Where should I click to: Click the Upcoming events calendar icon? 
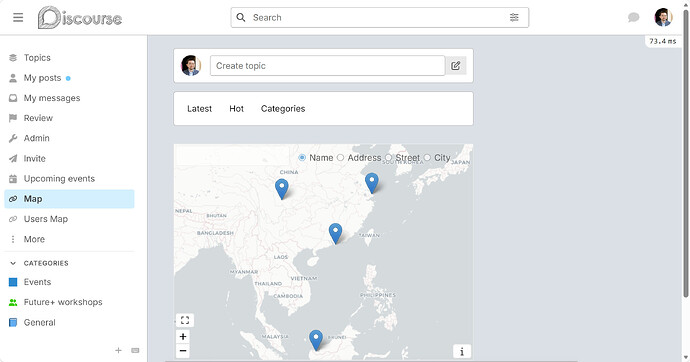[13, 179]
